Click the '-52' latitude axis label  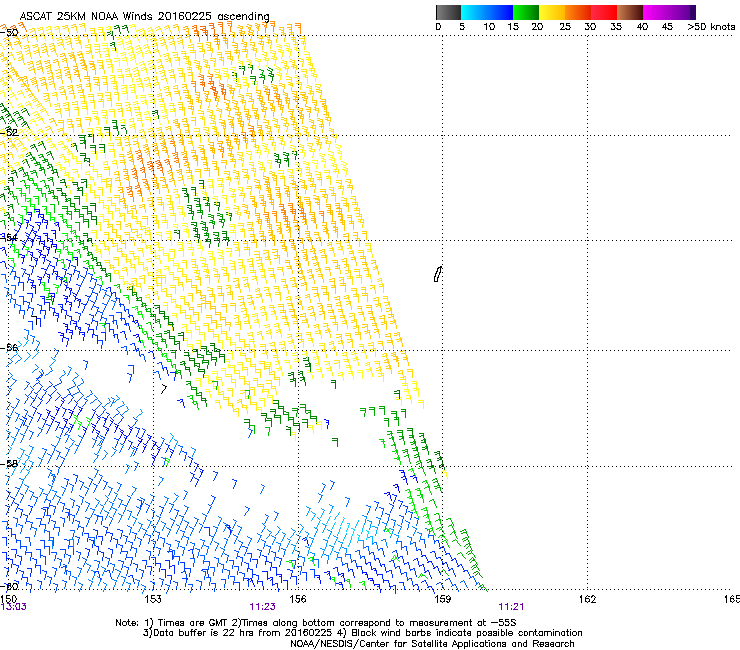(9, 133)
